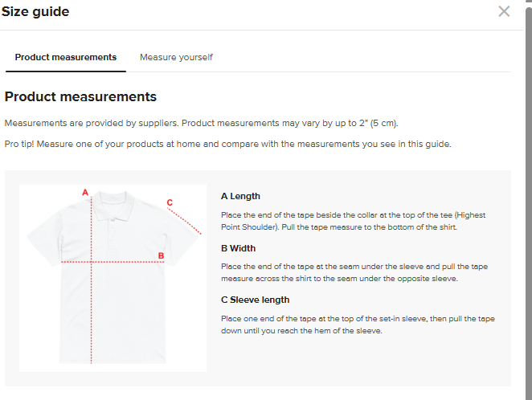Image resolution: width=532 pixels, height=400 pixels.
Task: Close the Size guide dialog
Action: click(x=504, y=11)
